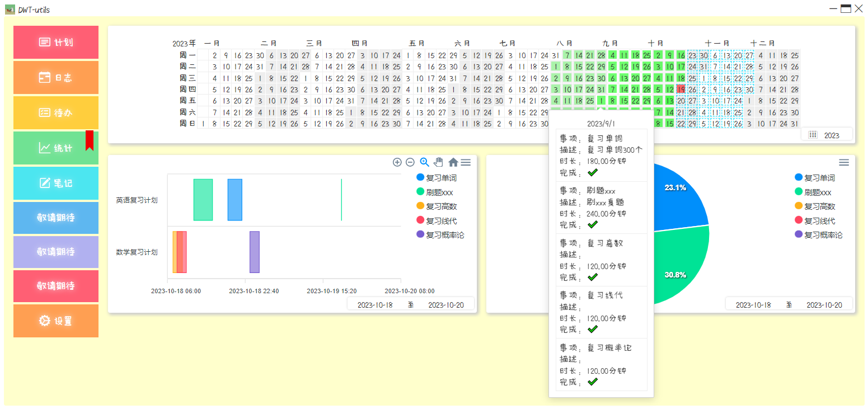Click the zoom in plus icon on bar chart

click(397, 162)
